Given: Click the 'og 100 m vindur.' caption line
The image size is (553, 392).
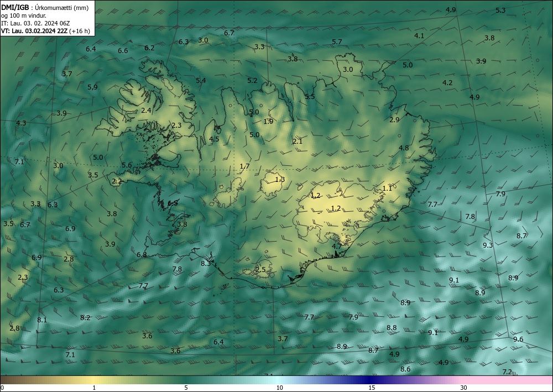Looking at the screenshot, I should tap(24, 15).
